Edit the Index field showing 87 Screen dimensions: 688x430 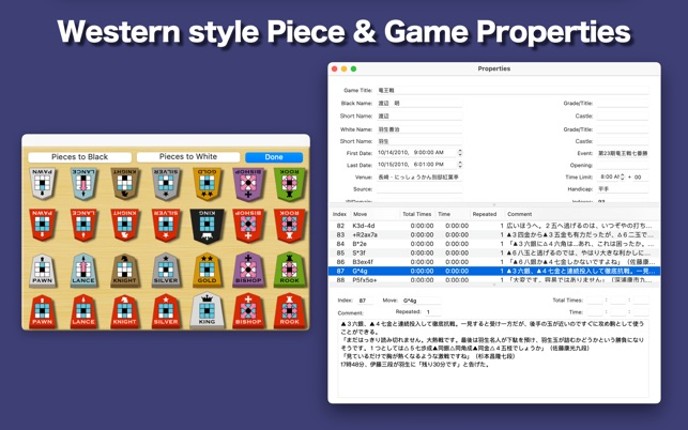[365, 301]
